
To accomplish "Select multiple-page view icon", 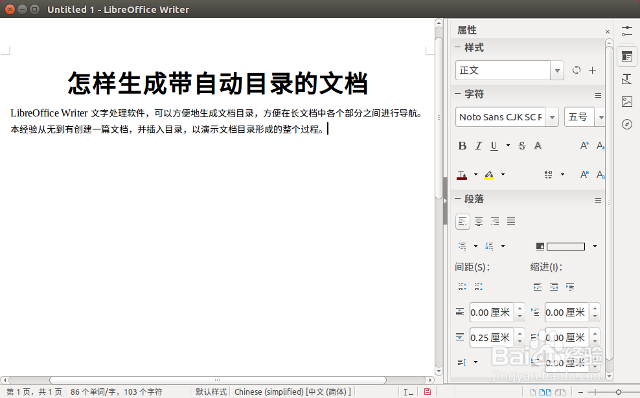I will pos(545,392).
